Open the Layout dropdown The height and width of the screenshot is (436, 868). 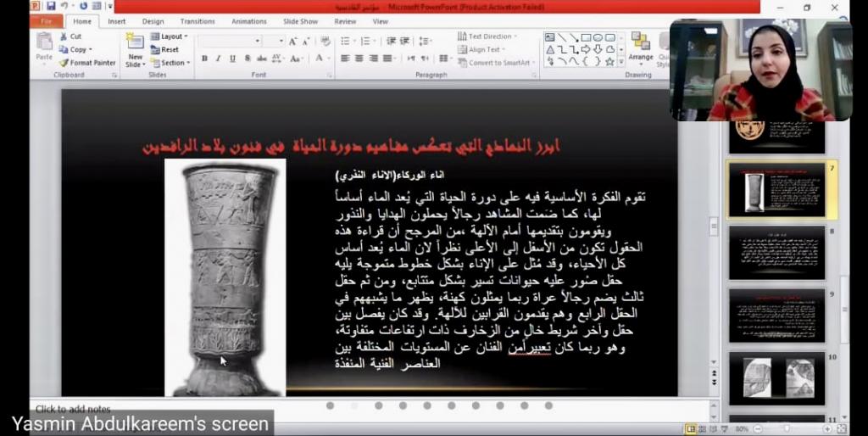[x=170, y=36]
